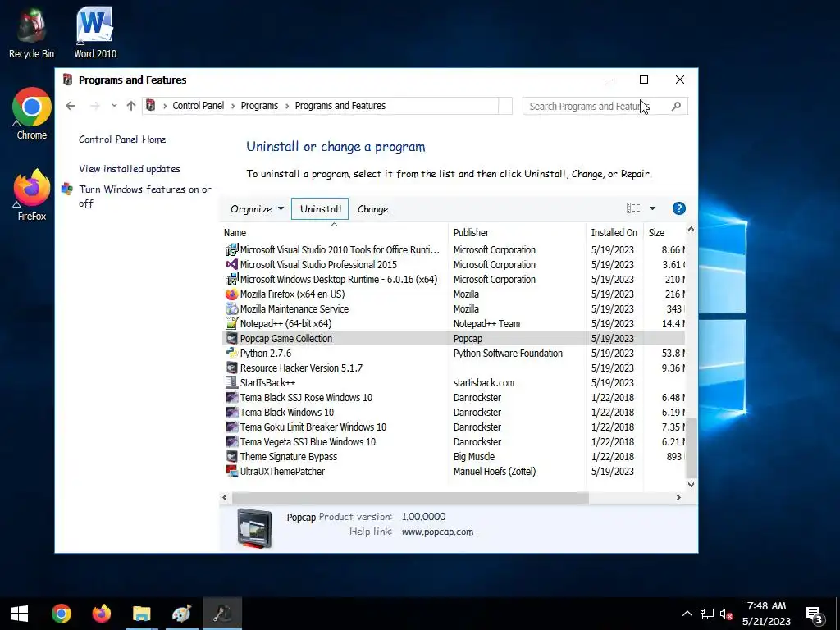This screenshot has width=840, height=630.
Task: Click the horizontal scrollbar thumb
Action: coord(410,498)
